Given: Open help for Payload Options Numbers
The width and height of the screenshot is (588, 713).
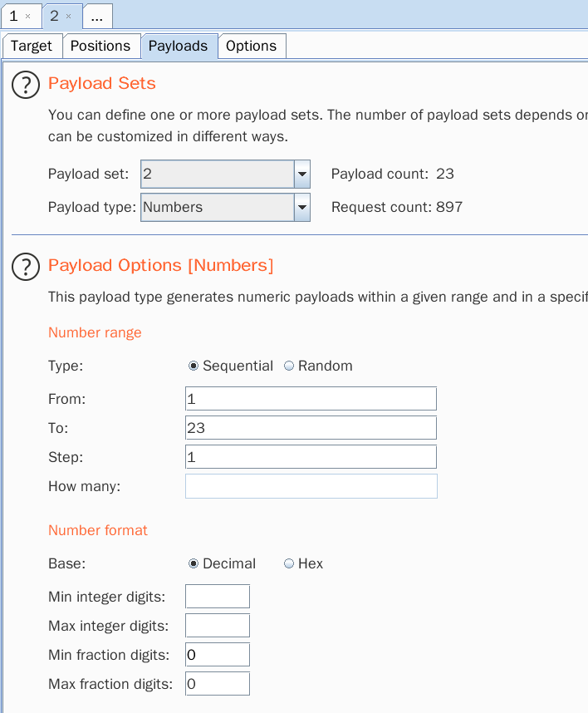Looking at the screenshot, I should [x=26, y=267].
